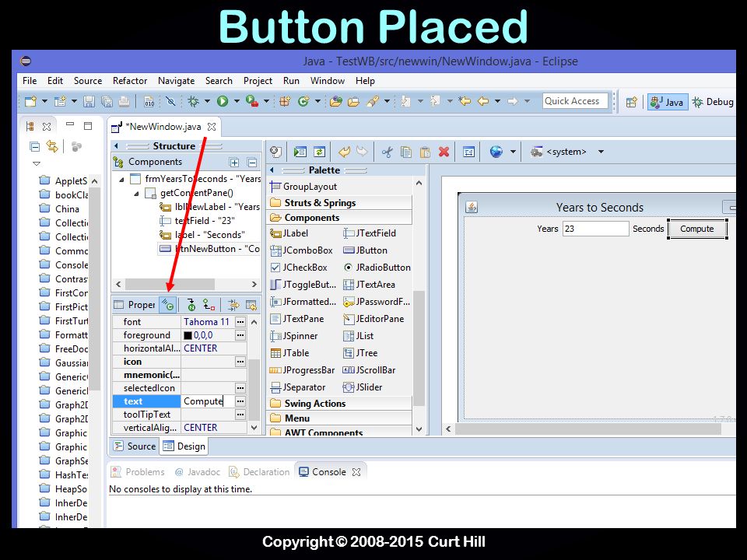Switch to the Javadoc tab
The height and width of the screenshot is (560, 747).
pos(198,472)
